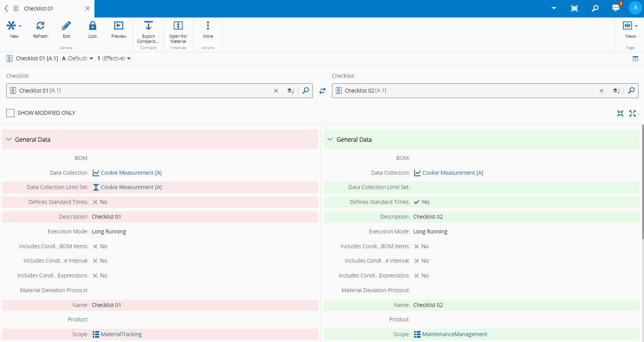The height and width of the screenshot is (342, 644).
Task: Open the MaintenanceManagement scope link
Action: point(454,334)
